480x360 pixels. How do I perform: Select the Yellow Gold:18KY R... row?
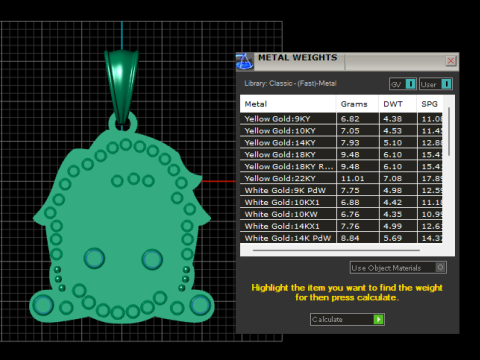pos(341,166)
